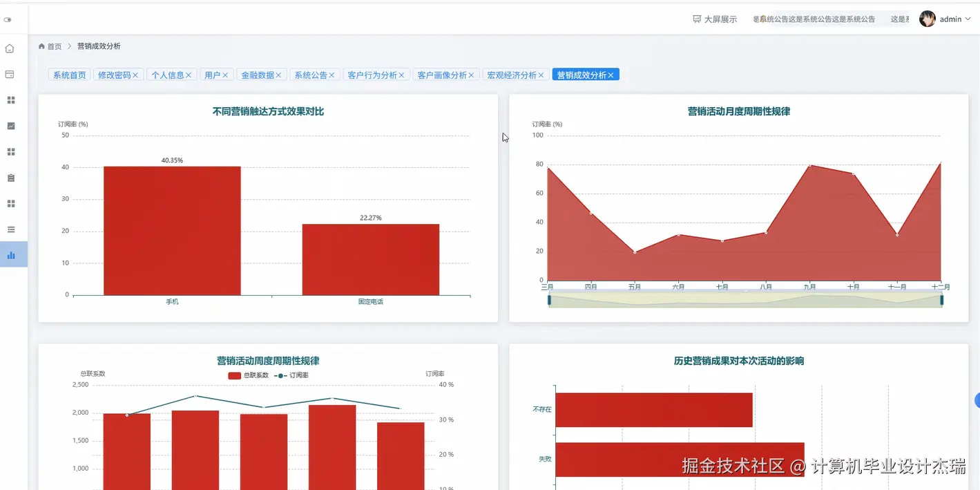This screenshot has width=980, height=490.
Task: Toggle the 总联系数 legend item
Action: [248, 375]
